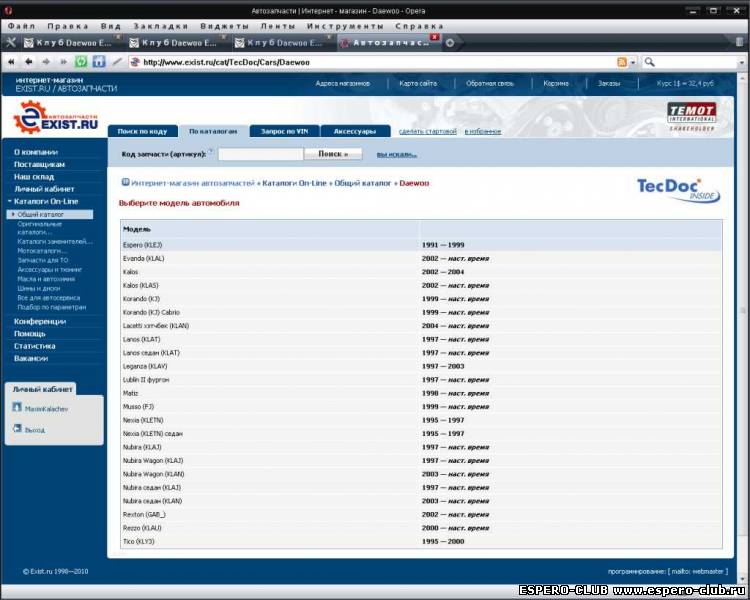Open the Корзина link
Image resolution: width=750 pixels, height=600 pixels.
click(x=556, y=83)
